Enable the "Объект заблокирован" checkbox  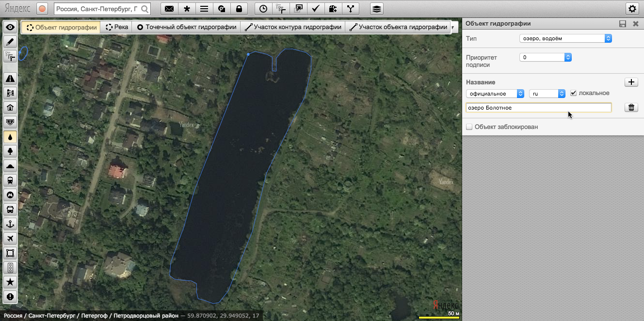tap(469, 127)
